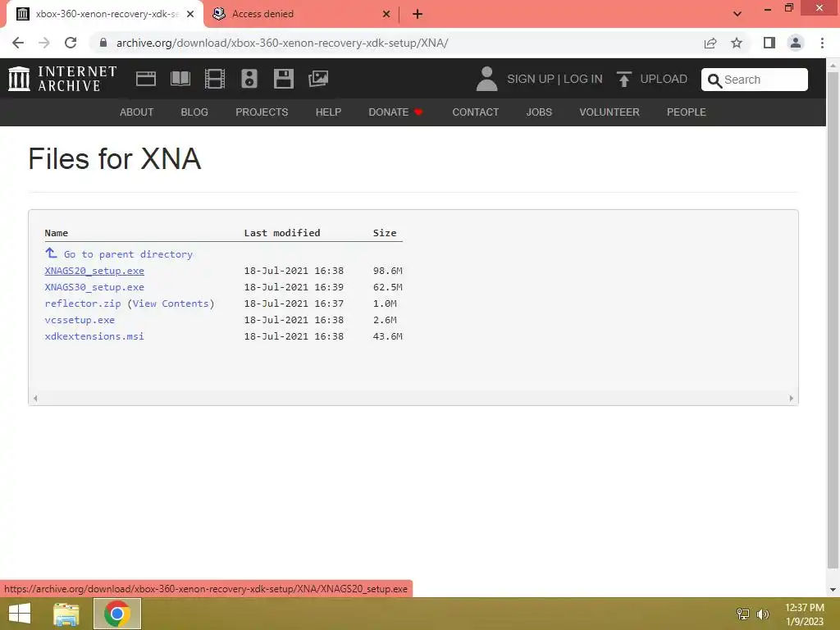Switch to the Access denied tab
Viewport: 840px width, 630px height.
tap(302, 15)
